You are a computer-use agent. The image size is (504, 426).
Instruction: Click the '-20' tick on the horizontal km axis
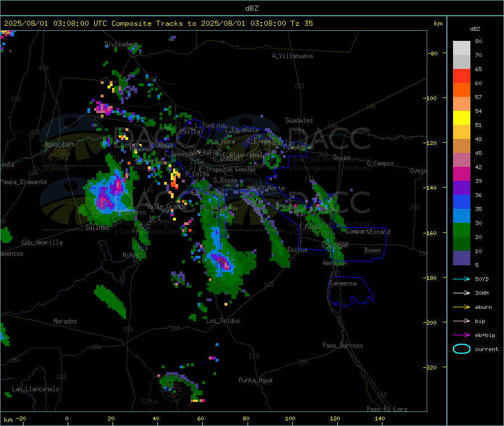pyautogui.click(x=21, y=418)
